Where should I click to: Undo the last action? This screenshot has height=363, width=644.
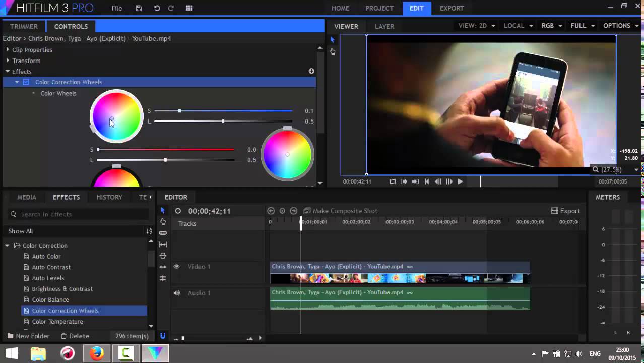(157, 8)
